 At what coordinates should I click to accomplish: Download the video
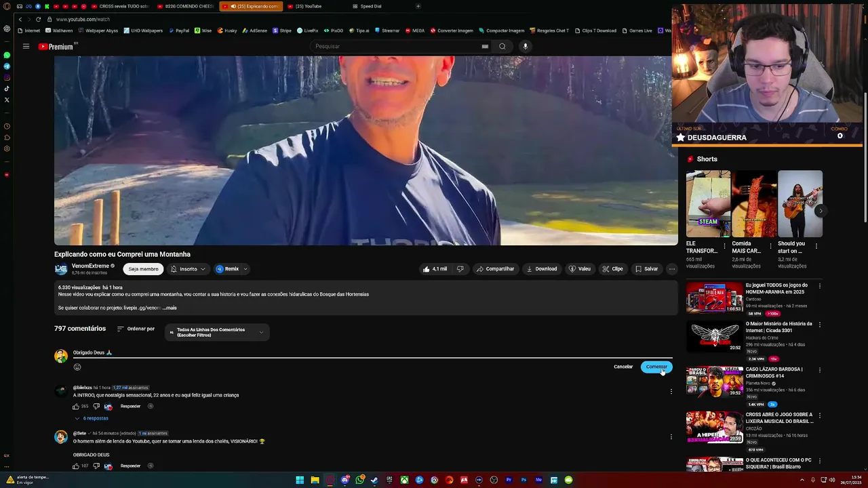[542, 269]
